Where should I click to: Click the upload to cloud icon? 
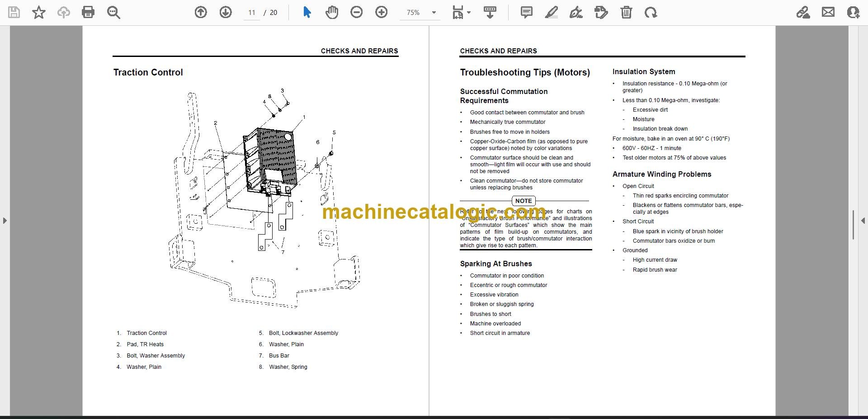pyautogui.click(x=63, y=12)
